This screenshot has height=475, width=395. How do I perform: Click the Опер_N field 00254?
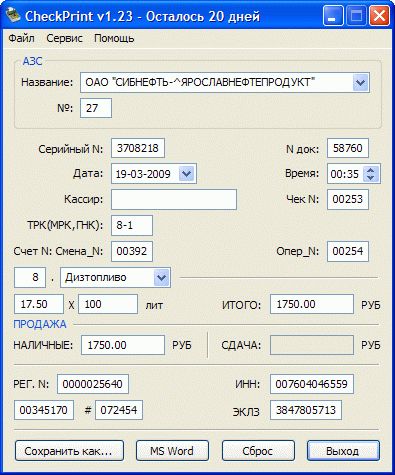[348, 251]
